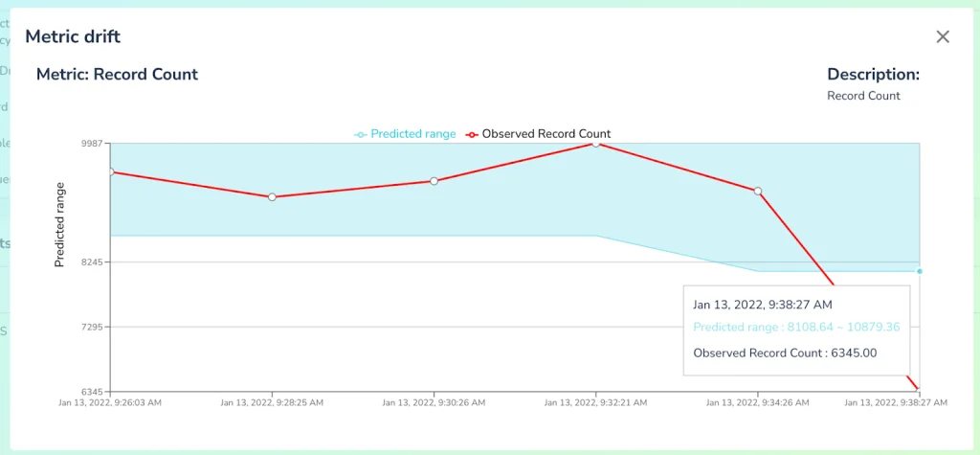Click the Metric: Record Count heading
This screenshot has width=980, height=455.
[x=117, y=74]
